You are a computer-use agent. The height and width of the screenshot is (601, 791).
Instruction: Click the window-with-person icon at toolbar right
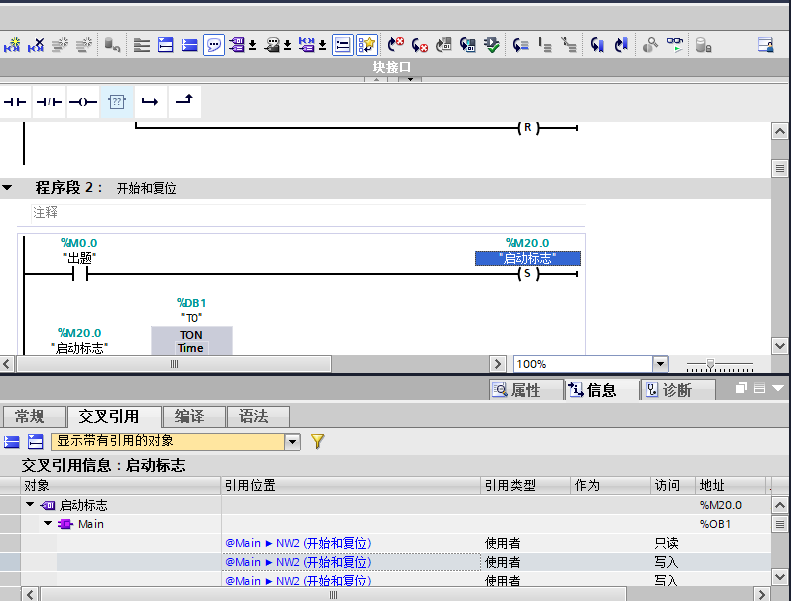coord(766,45)
